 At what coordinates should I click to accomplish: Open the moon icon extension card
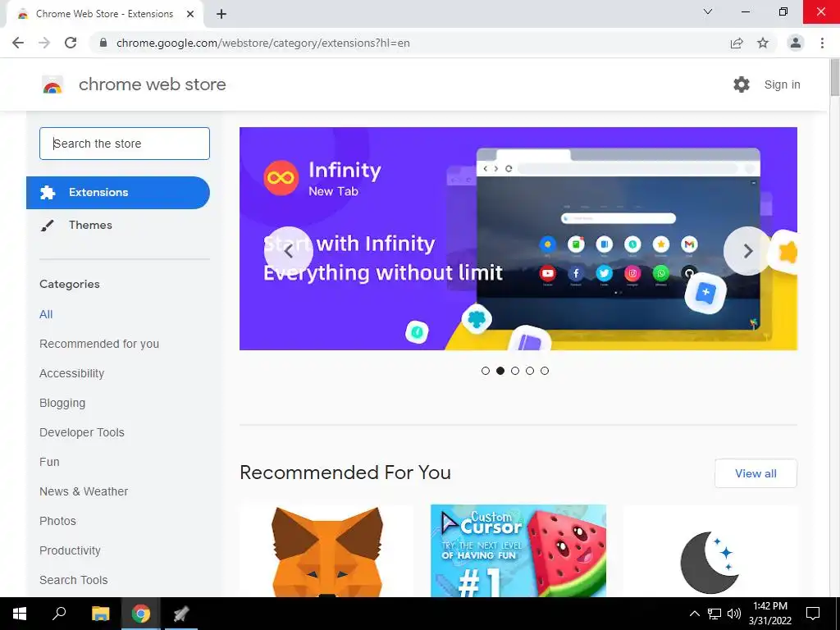(x=710, y=550)
